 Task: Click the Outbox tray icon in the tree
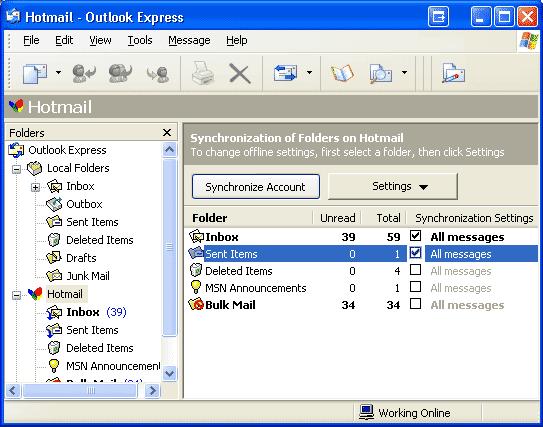coord(54,204)
